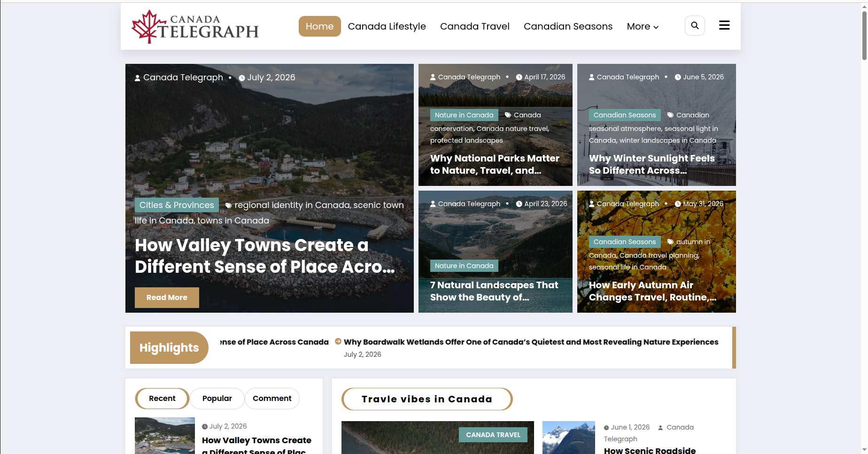Screen dimensions: 868x454
Task: Open Canadian Seasons menu item
Action: point(568,26)
